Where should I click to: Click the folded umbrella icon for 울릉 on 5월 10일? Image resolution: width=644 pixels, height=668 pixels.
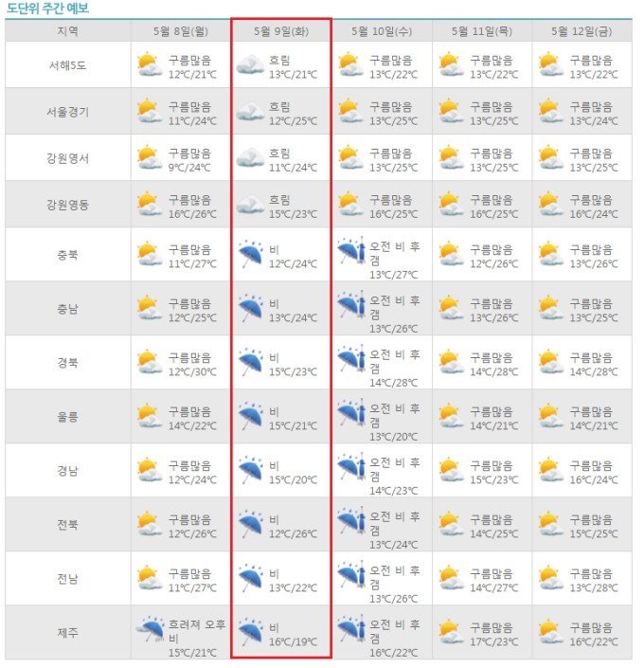click(x=351, y=413)
